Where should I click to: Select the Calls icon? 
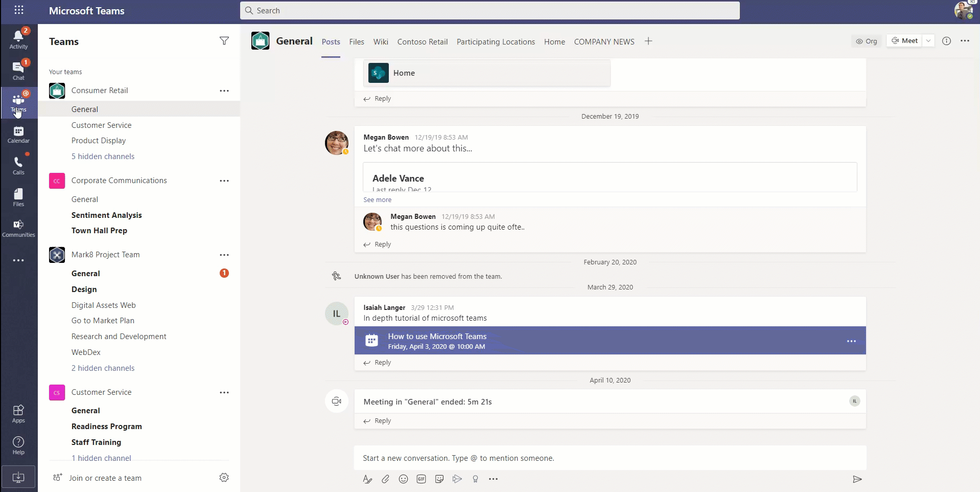tap(18, 164)
